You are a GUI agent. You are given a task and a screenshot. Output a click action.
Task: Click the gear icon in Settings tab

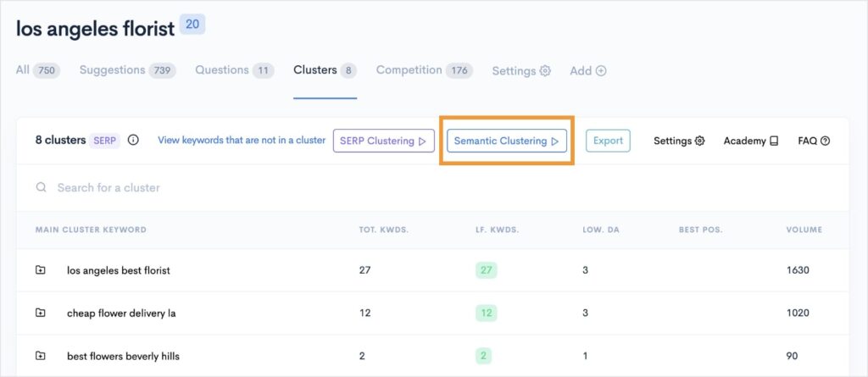point(545,71)
